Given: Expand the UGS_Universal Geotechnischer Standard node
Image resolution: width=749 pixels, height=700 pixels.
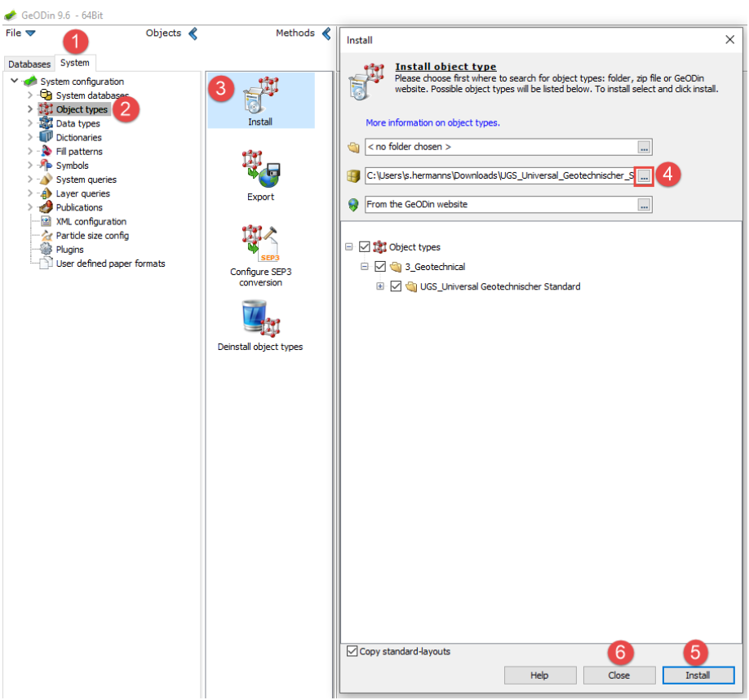Looking at the screenshot, I should pos(380,286).
